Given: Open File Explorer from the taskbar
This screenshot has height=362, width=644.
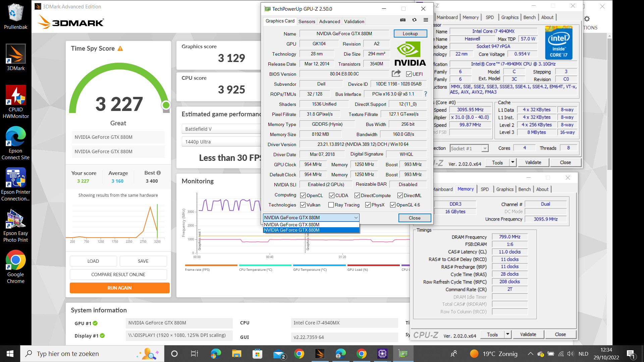Looking at the screenshot, I should [x=236, y=354].
